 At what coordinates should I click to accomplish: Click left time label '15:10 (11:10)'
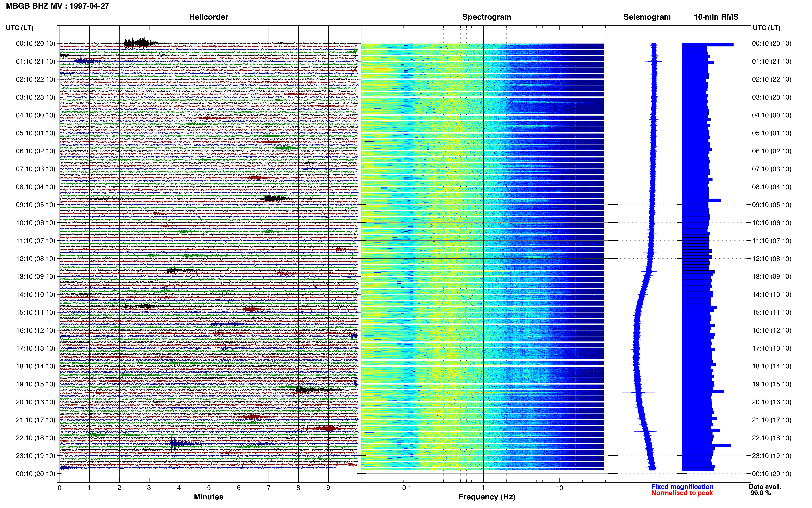tap(35, 313)
